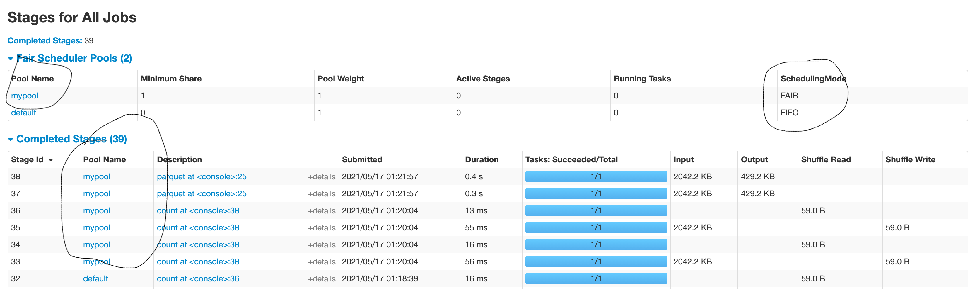The width and height of the screenshot is (980, 289).
Task: Show +details for stage 32
Action: [322, 279]
